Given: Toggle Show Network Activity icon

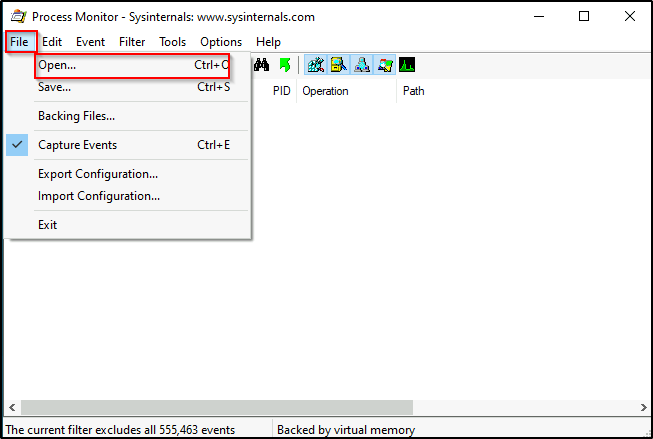Looking at the screenshot, I should pyautogui.click(x=362, y=65).
